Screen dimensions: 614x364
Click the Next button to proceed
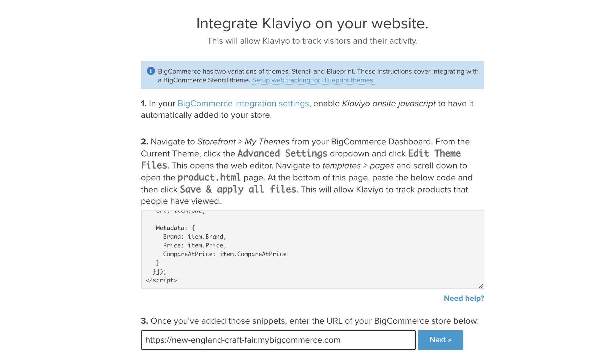(440, 340)
